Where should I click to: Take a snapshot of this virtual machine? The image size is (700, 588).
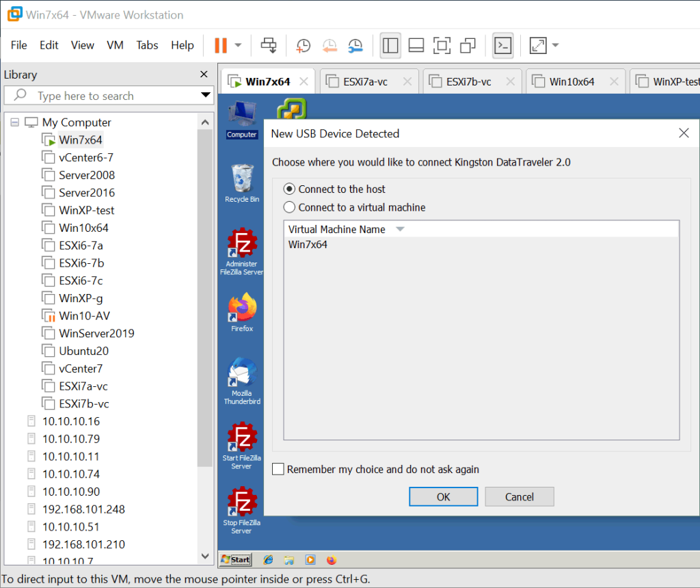(303, 45)
